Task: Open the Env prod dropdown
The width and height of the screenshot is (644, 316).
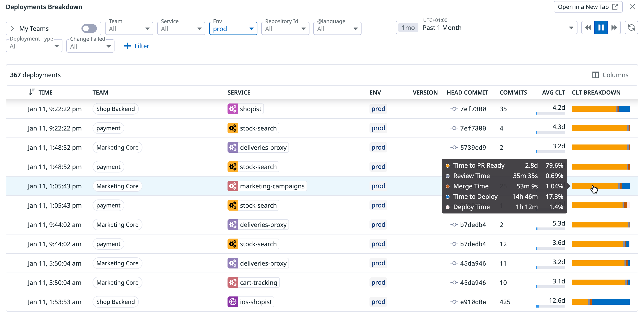Action: coord(233,29)
